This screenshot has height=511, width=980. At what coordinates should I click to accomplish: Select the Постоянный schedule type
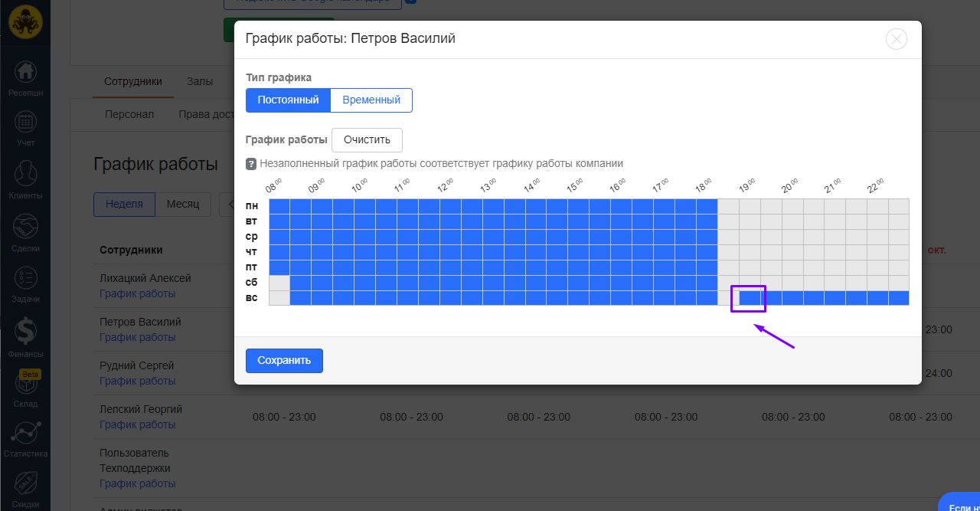point(288,100)
